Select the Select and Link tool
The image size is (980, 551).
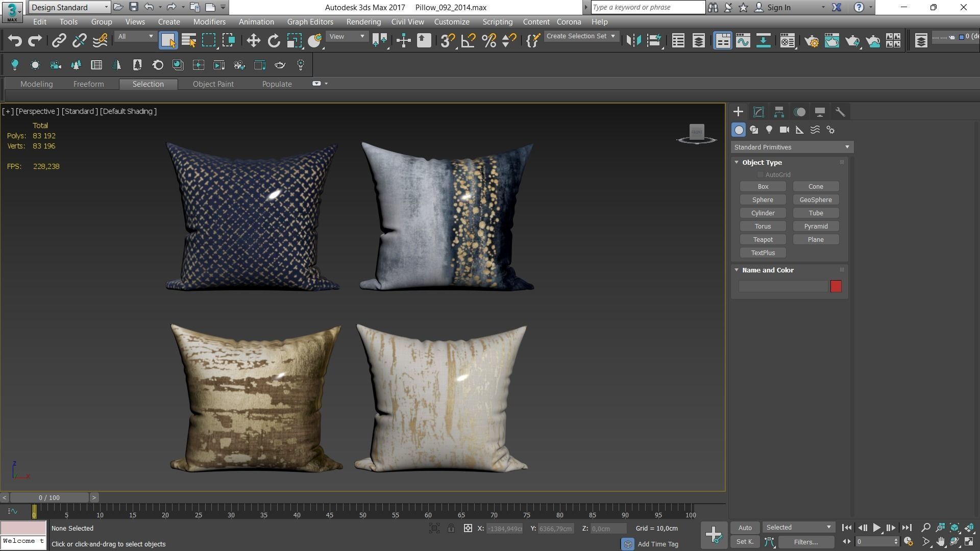pyautogui.click(x=59, y=41)
